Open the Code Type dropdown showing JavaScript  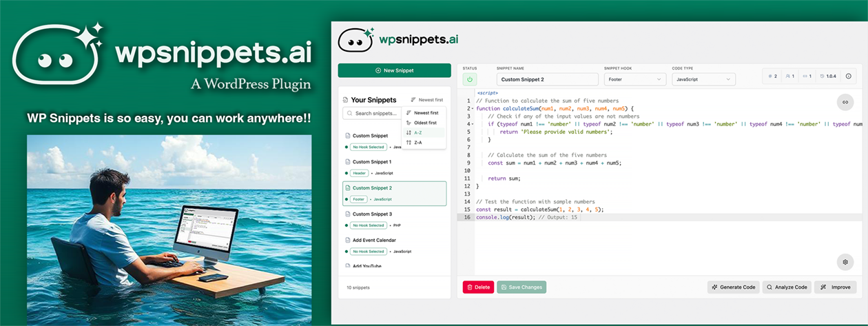[x=703, y=79]
